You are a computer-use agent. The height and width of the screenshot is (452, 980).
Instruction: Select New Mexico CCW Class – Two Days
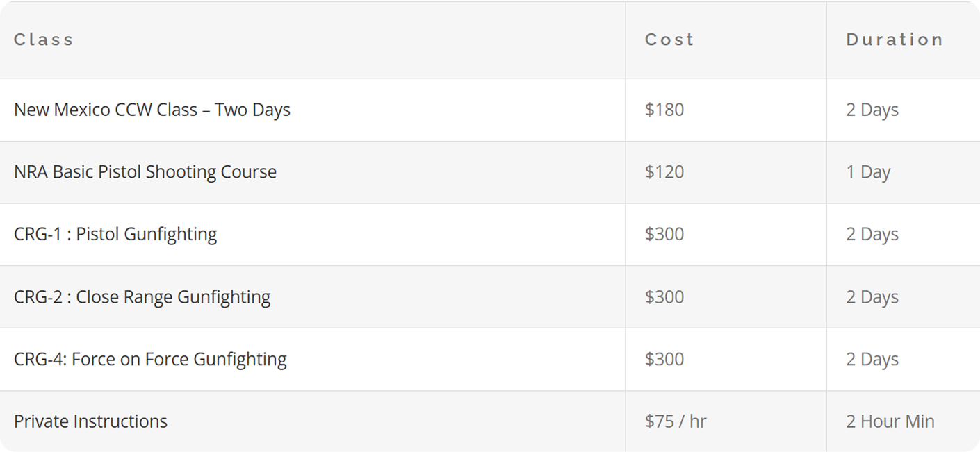pyautogui.click(x=152, y=110)
